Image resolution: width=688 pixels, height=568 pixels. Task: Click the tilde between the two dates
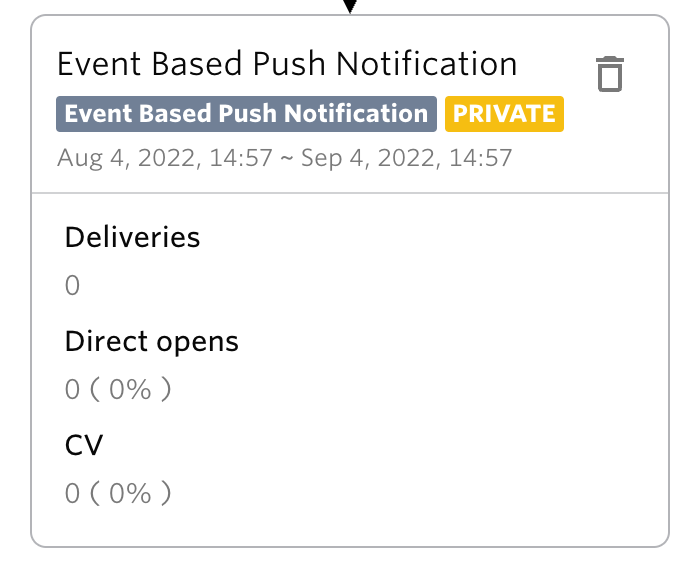click(287, 159)
